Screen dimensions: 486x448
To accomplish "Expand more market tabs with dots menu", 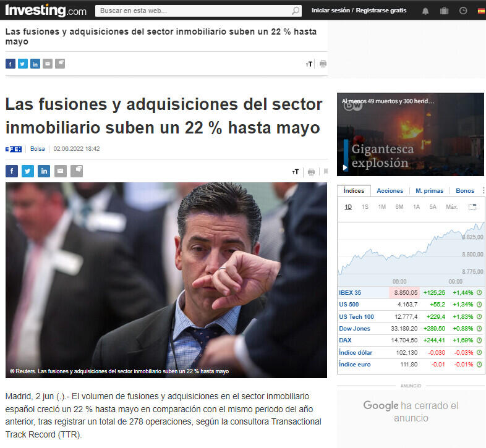I will 481,191.
